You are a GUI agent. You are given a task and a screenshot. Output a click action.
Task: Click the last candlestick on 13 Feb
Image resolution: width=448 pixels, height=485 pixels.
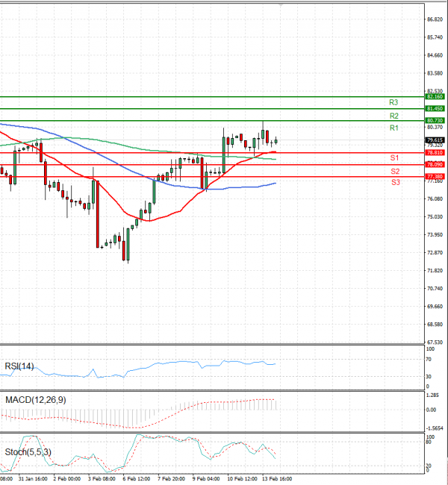click(276, 141)
